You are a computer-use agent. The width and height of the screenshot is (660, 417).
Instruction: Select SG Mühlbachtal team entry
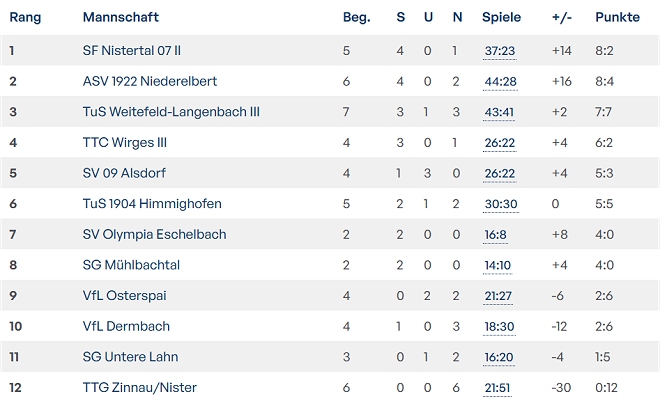(x=131, y=265)
